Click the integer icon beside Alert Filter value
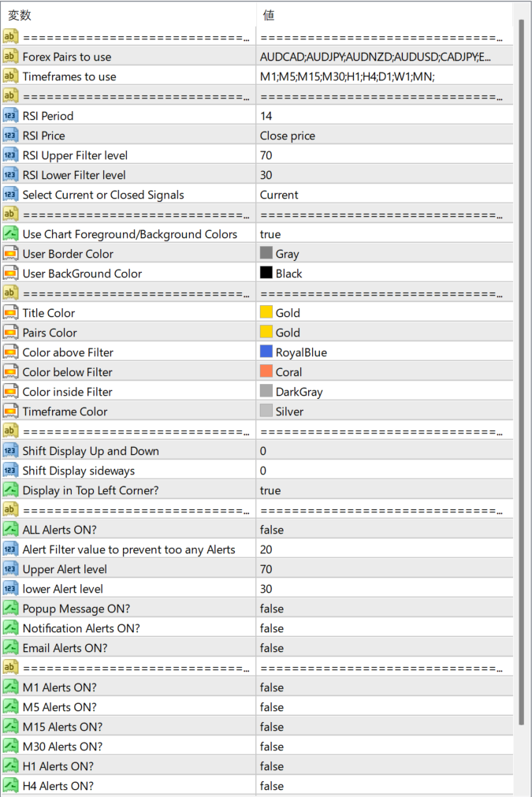 10,549
